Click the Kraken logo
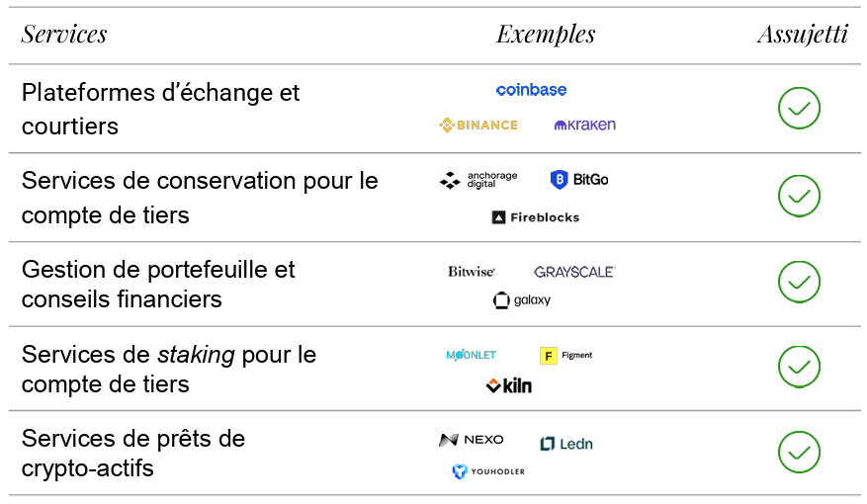The height and width of the screenshot is (504, 867). (585, 126)
